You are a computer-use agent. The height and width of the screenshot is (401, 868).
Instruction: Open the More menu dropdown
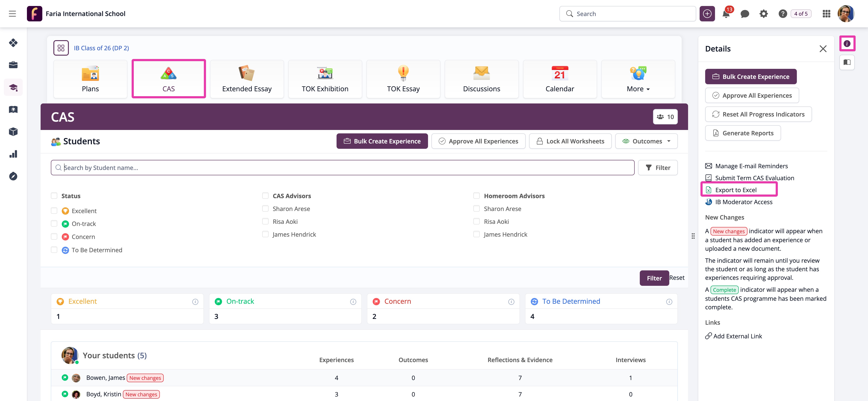click(638, 80)
